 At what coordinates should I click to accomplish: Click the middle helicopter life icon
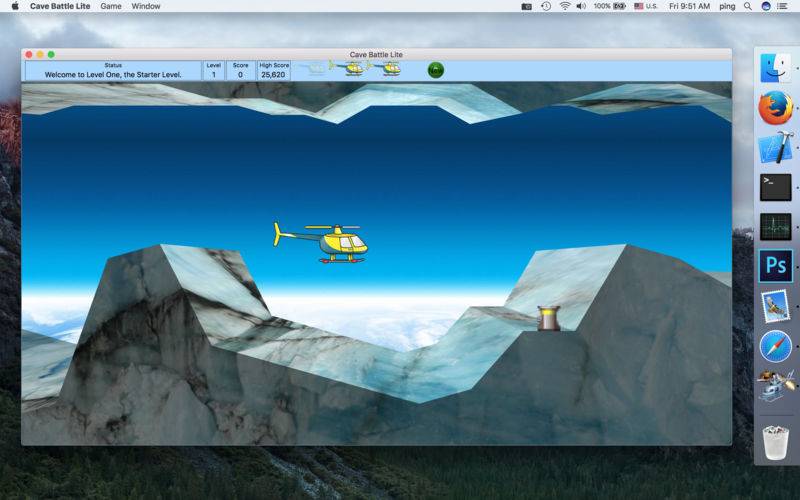pyautogui.click(x=348, y=68)
